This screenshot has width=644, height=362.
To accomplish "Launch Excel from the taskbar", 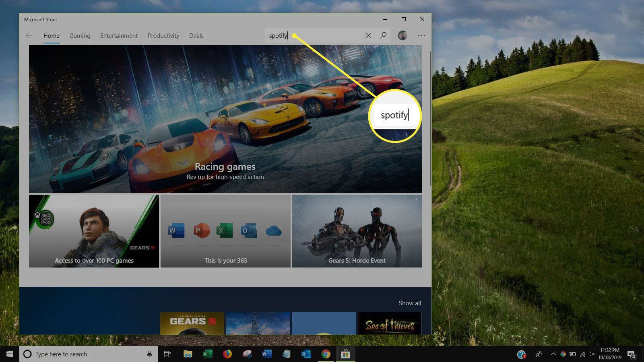I will pos(207,354).
